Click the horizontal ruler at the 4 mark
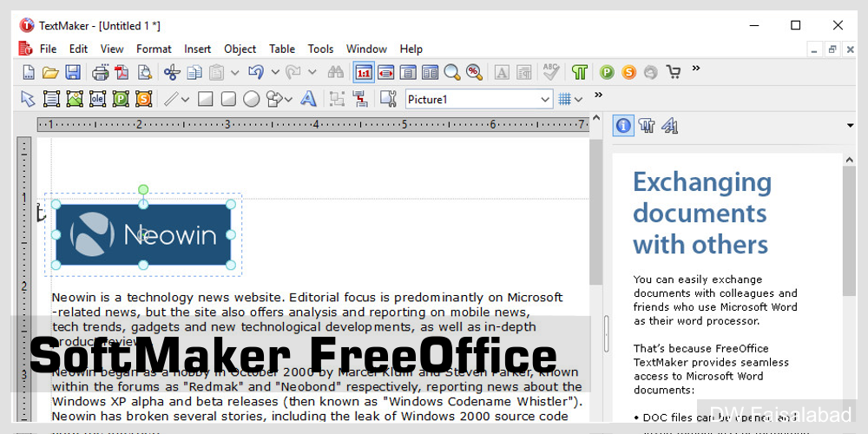The image size is (868, 434). [x=316, y=124]
